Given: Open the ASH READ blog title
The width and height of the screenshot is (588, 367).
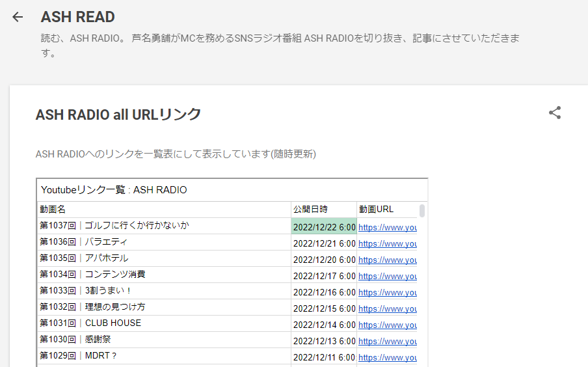Looking at the screenshot, I should [x=77, y=17].
